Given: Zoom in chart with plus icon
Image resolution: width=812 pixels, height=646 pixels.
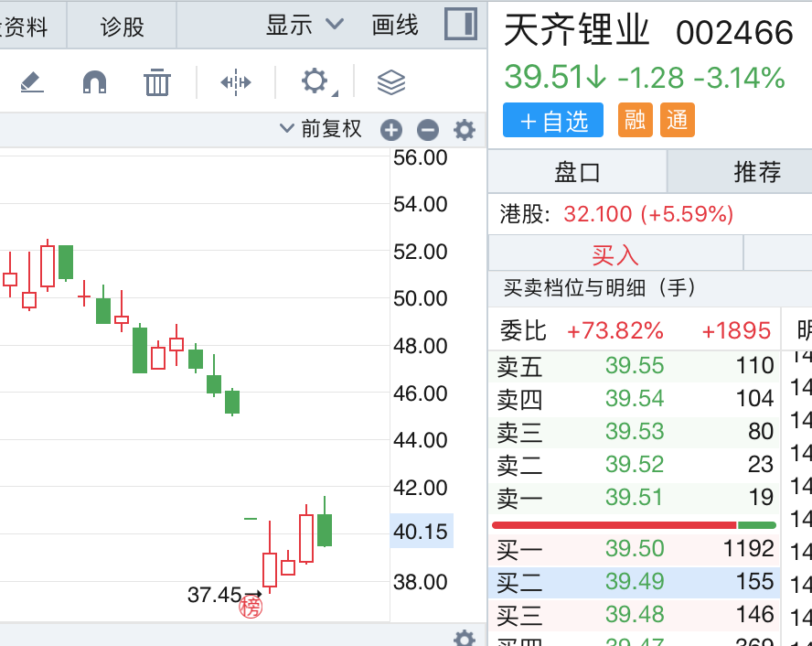Looking at the screenshot, I should 391,130.
